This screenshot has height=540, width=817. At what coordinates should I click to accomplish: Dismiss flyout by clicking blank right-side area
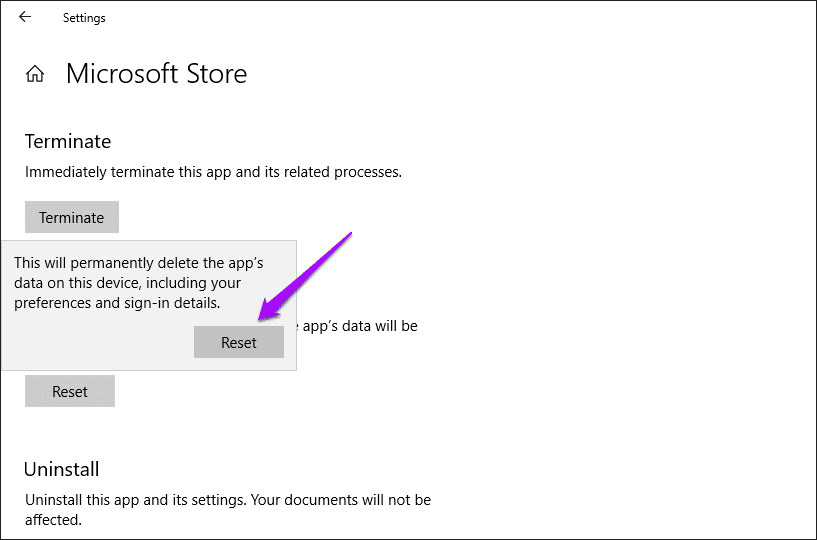point(625,313)
